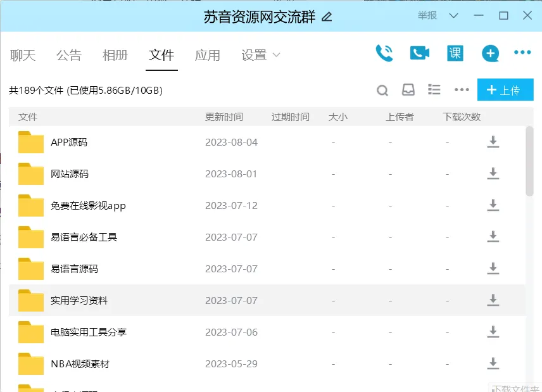Click 举报 to report the group
This screenshot has height=392, width=542.
pyautogui.click(x=427, y=16)
